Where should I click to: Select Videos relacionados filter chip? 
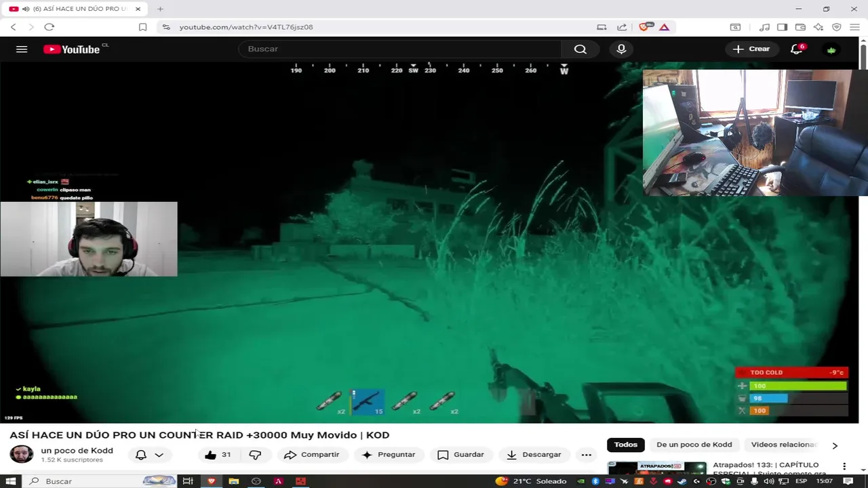[x=784, y=445]
